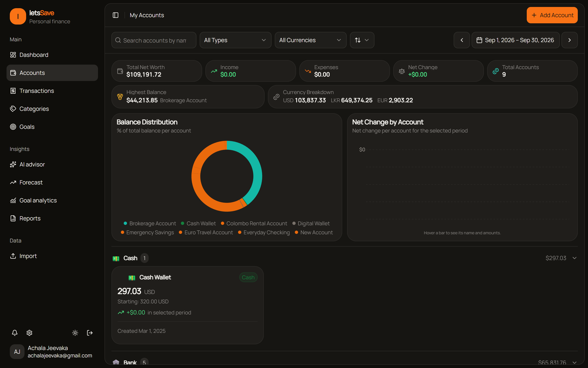This screenshot has height=368, width=588.
Task: Open Transactions page
Action: pyautogui.click(x=52, y=91)
